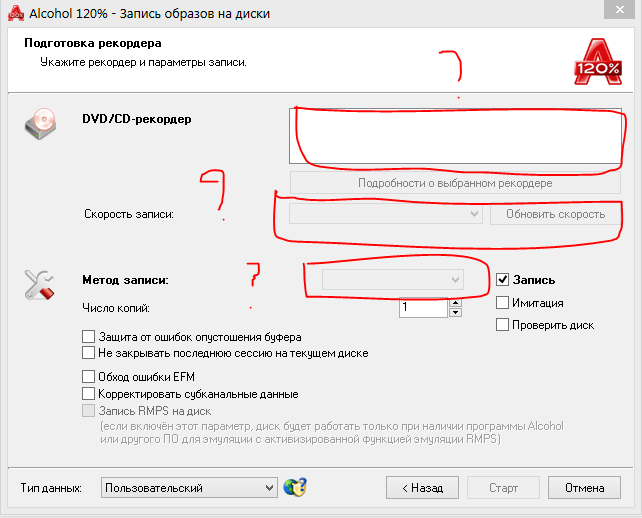
Task: Enable Обход ошибки EFM option
Action: (x=88, y=376)
